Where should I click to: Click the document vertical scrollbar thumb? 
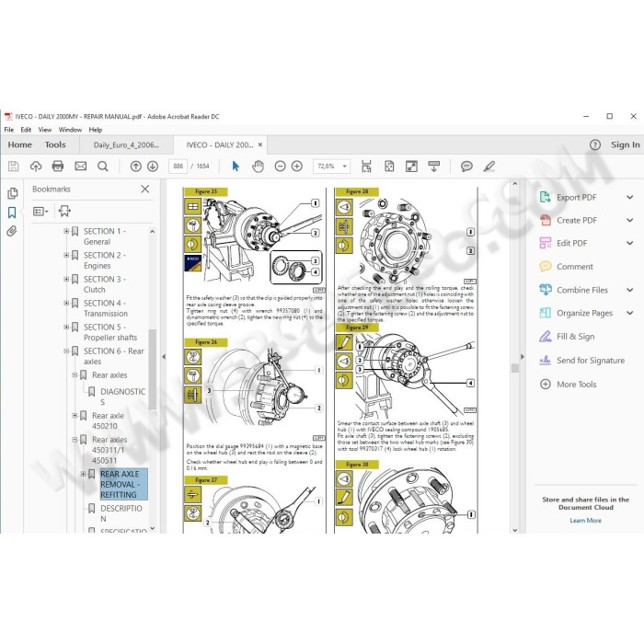click(515, 368)
